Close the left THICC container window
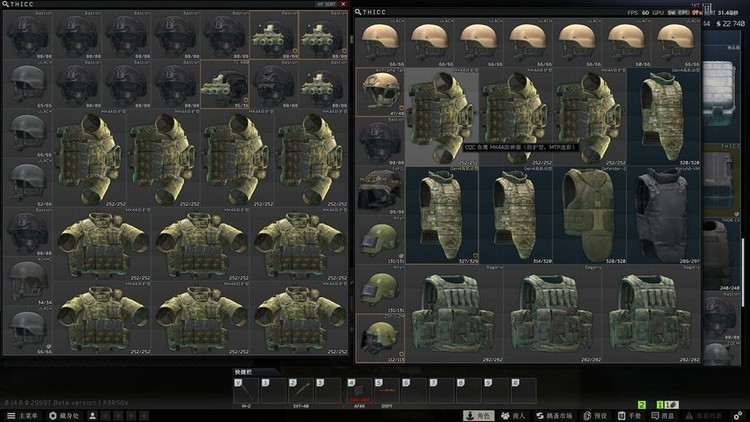 (x=343, y=4)
